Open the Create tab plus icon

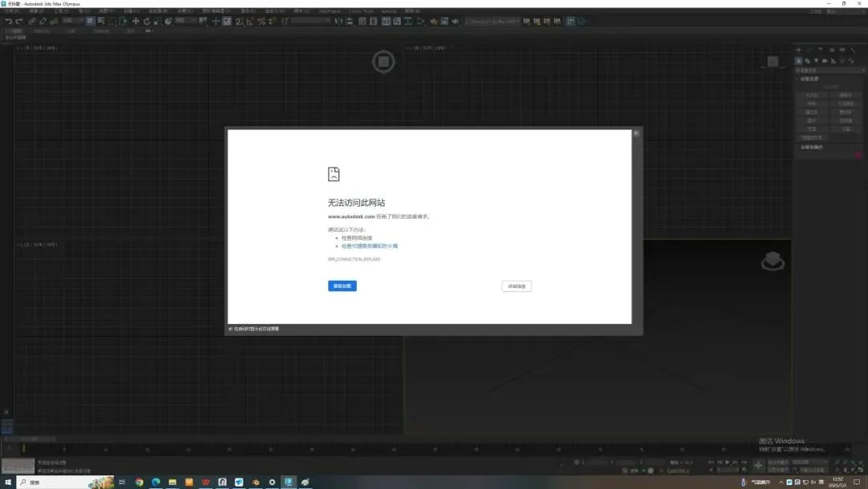pyautogui.click(x=798, y=50)
